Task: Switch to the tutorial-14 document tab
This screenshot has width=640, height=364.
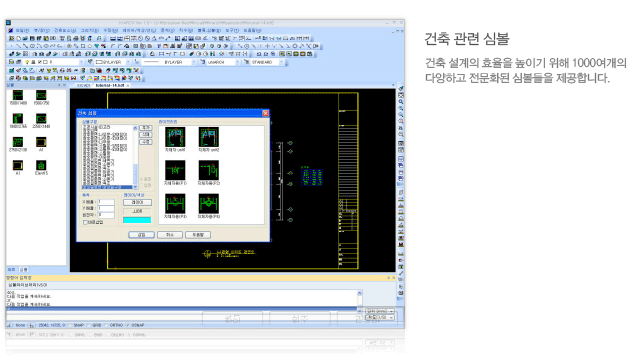Action: click(112, 86)
